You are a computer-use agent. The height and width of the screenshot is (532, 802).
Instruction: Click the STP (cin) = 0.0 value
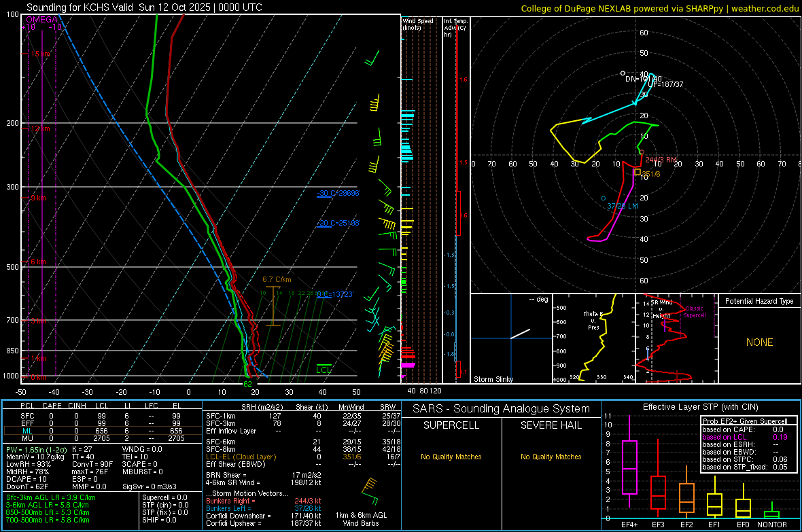coord(164,505)
